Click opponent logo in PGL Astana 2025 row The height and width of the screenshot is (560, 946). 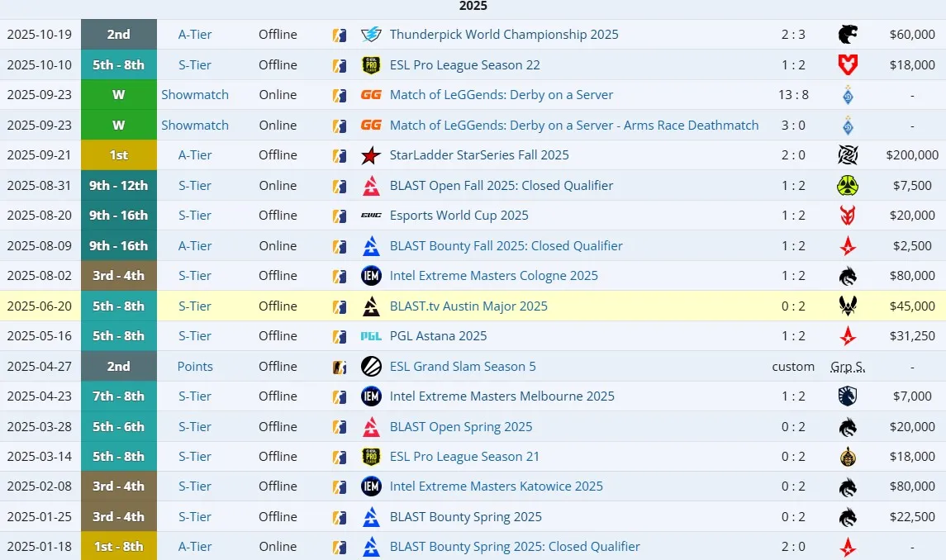click(848, 336)
